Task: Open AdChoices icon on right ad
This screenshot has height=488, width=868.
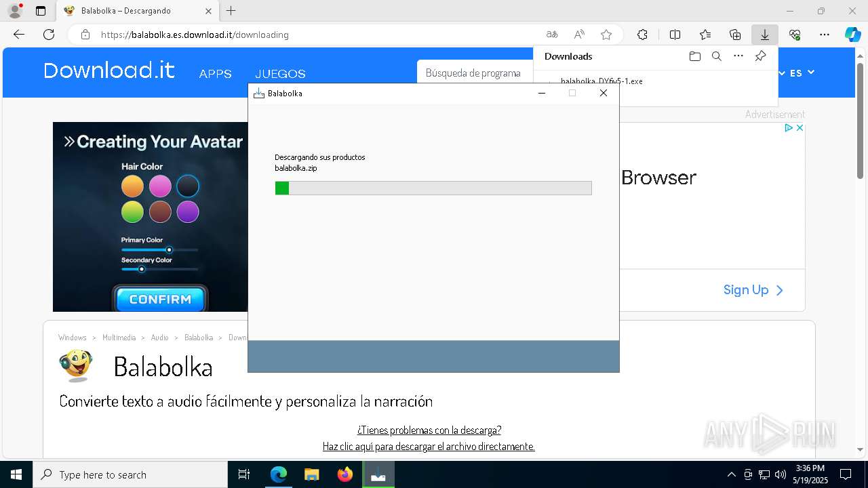Action: pos(789,127)
